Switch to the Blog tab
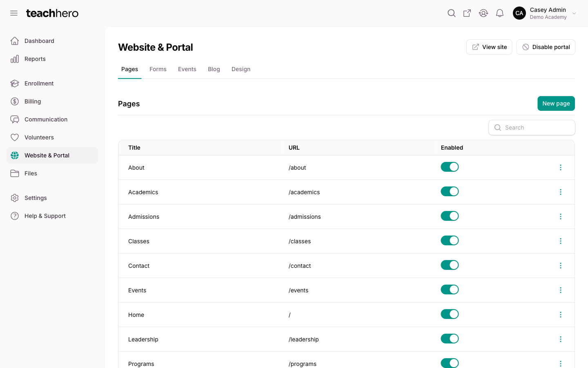588x368 pixels. coord(214,69)
